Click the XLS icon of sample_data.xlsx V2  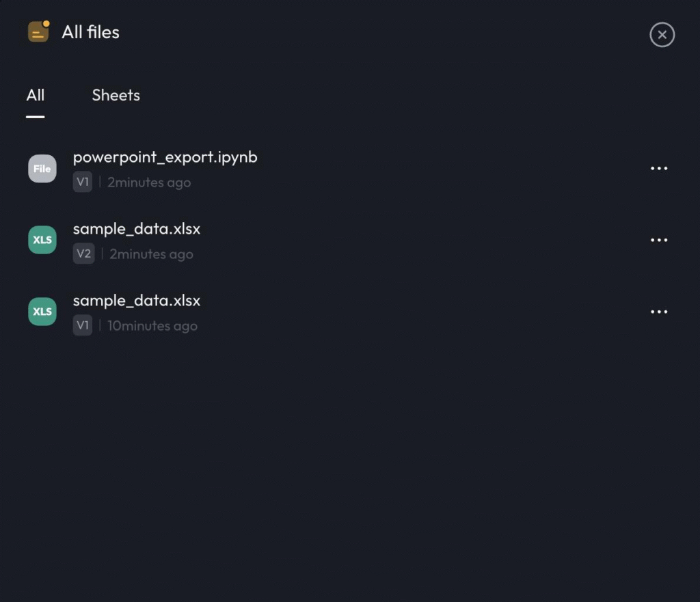(42, 240)
